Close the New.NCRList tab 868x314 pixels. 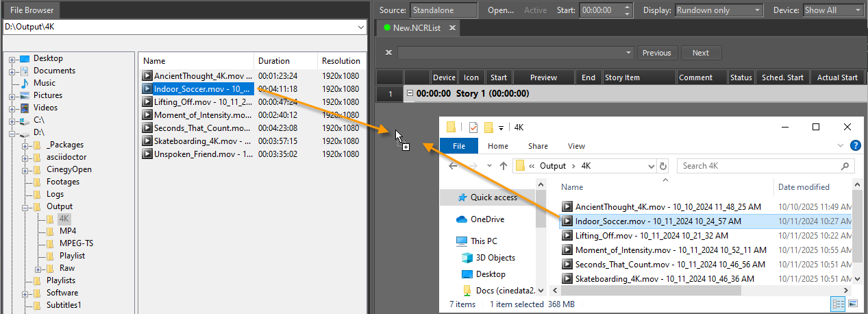click(451, 29)
